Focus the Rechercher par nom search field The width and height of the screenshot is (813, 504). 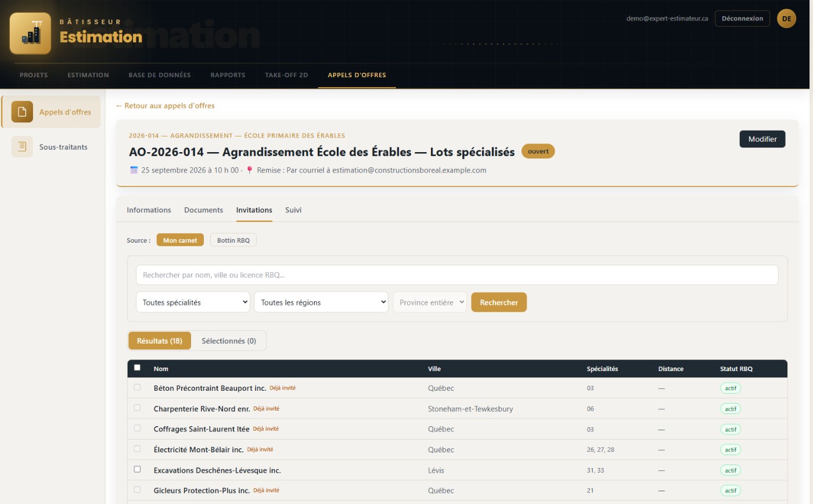click(457, 275)
